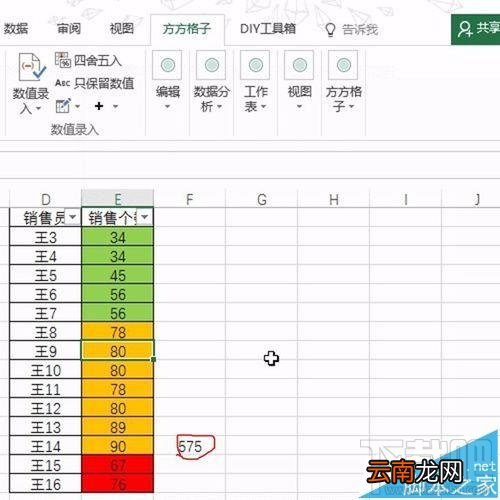Image resolution: width=500 pixels, height=500 pixels.
Task: Select cell containing 王13
Action: pos(46,427)
